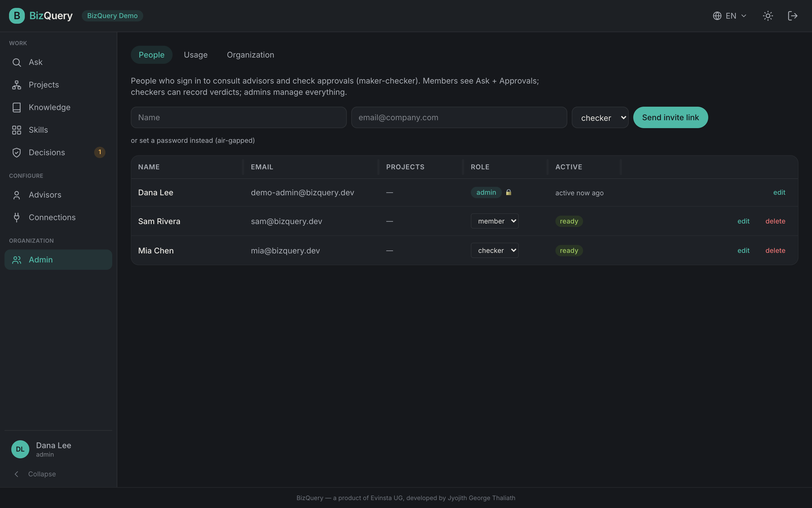This screenshot has width=812, height=508.
Task: Open Advisors in the sidebar
Action: pos(58,195)
